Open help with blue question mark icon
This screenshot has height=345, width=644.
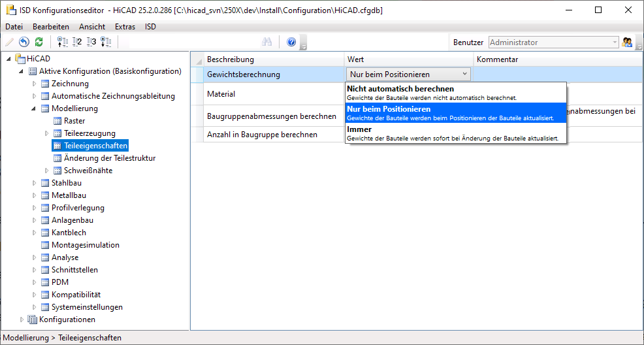(291, 42)
